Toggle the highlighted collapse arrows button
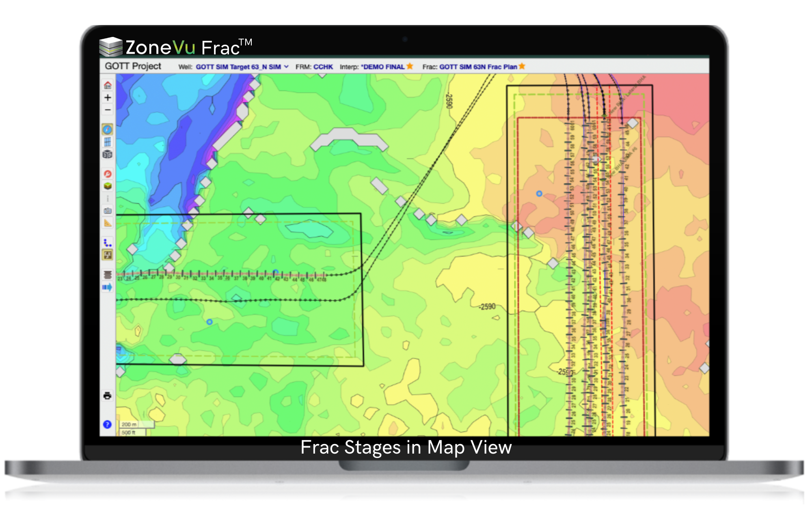Image resolution: width=812 pixels, height=525 pixels. 108,255
